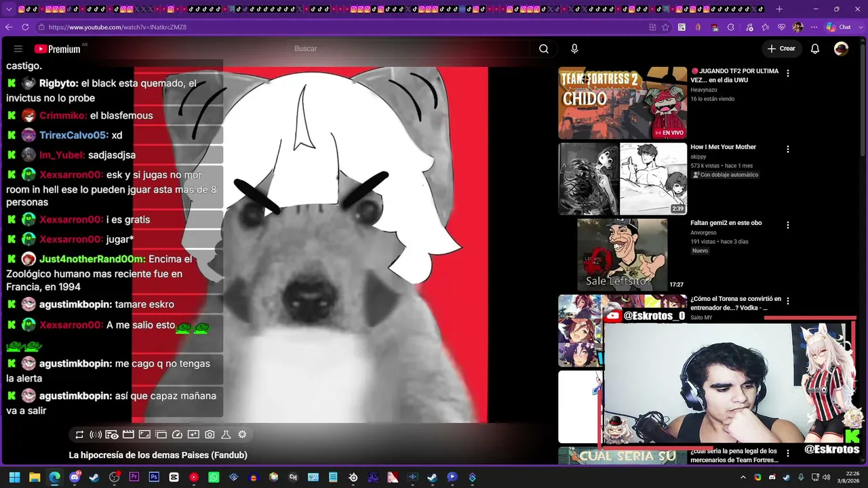The image size is (868, 488).
Task: Open the tab list dropdown chevron
Action: (9, 9)
